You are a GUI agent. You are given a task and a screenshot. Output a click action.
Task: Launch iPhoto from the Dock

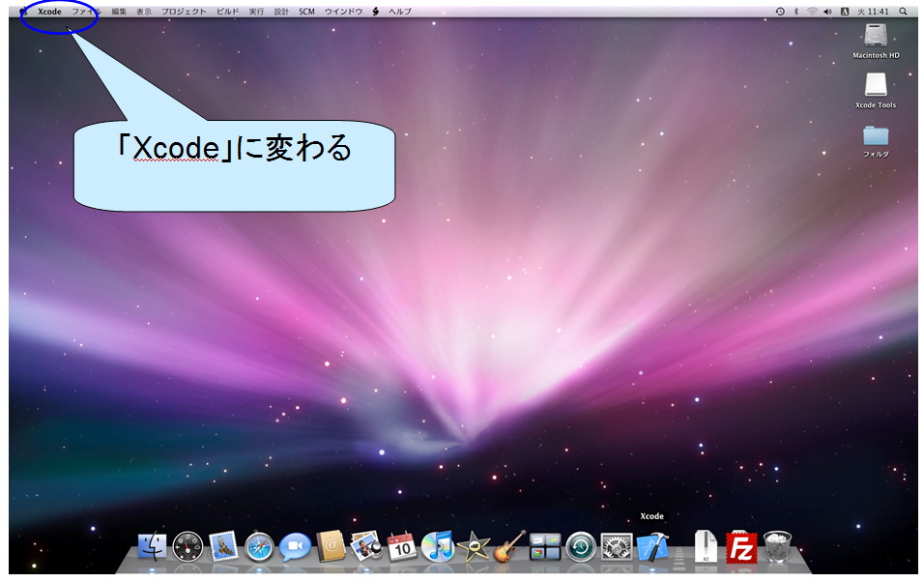pos(366,545)
